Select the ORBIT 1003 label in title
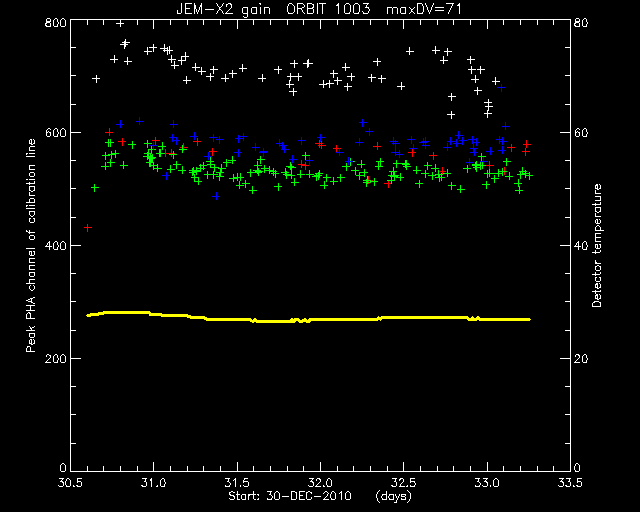 click(x=328, y=9)
